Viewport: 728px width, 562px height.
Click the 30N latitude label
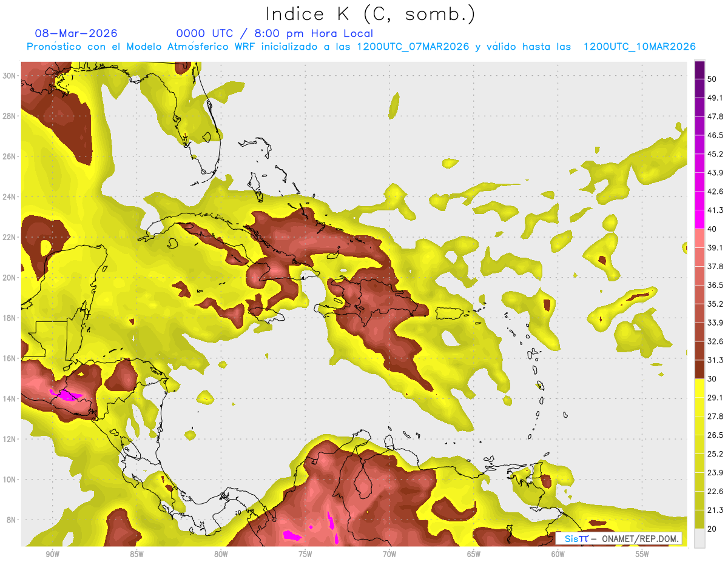coord(9,76)
